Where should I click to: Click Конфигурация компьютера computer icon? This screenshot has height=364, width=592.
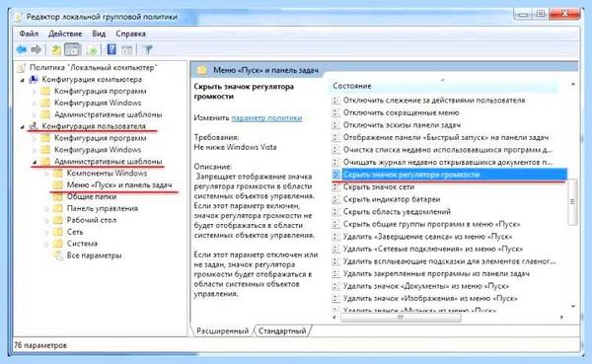click(34, 79)
